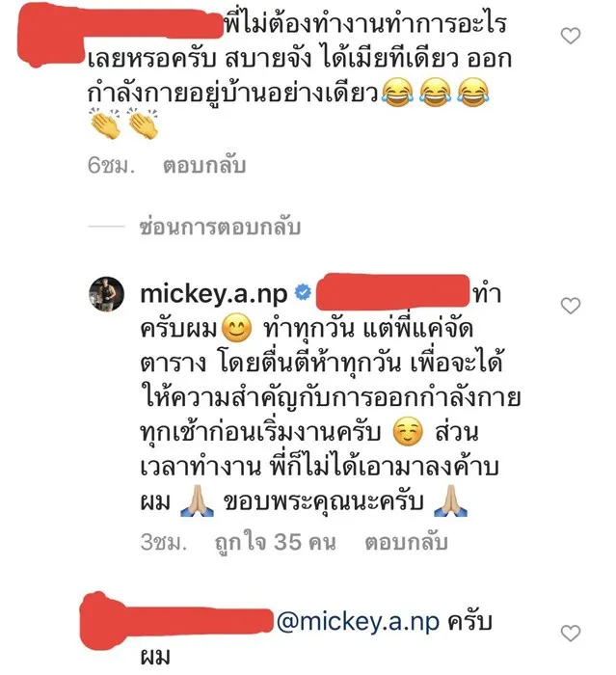616x675 pixels.
Task: Select mickey.a.np's reply text about waking at five
Action: point(330,398)
